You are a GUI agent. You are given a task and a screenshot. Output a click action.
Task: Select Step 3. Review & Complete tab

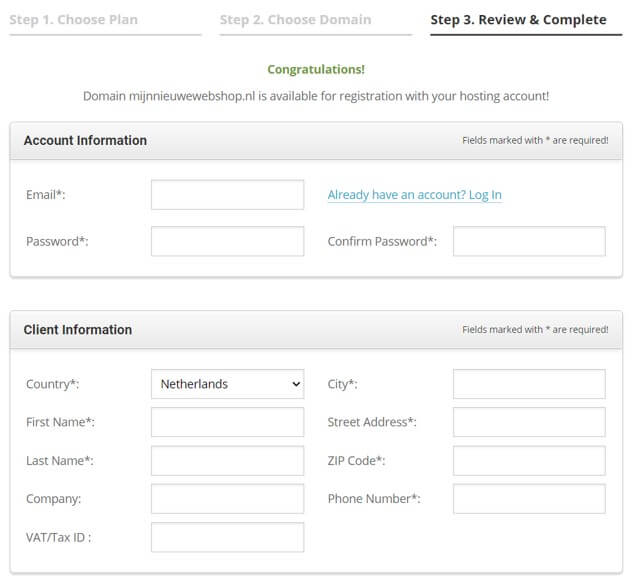pyautogui.click(x=518, y=20)
